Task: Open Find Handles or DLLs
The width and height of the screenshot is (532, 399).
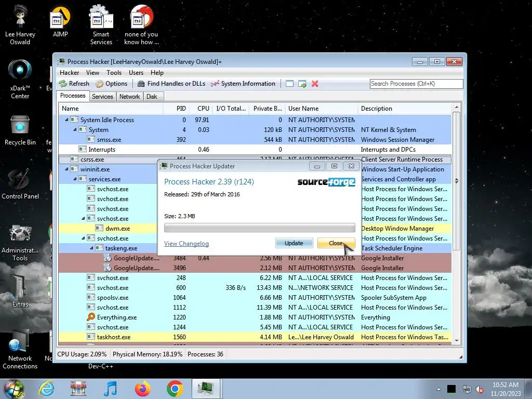Action: (171, 84)
